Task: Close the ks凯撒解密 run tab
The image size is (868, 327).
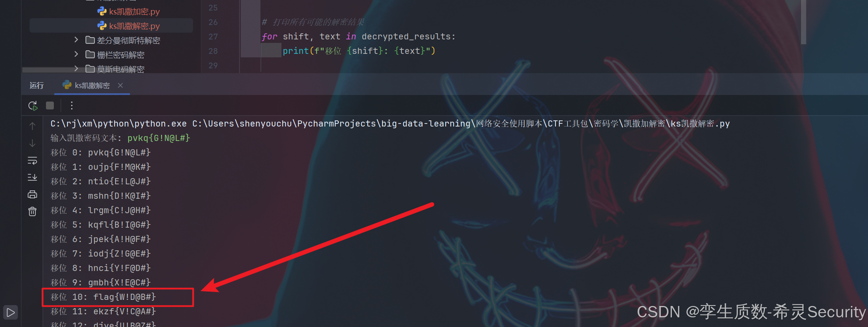Action: tap(120, 85)
